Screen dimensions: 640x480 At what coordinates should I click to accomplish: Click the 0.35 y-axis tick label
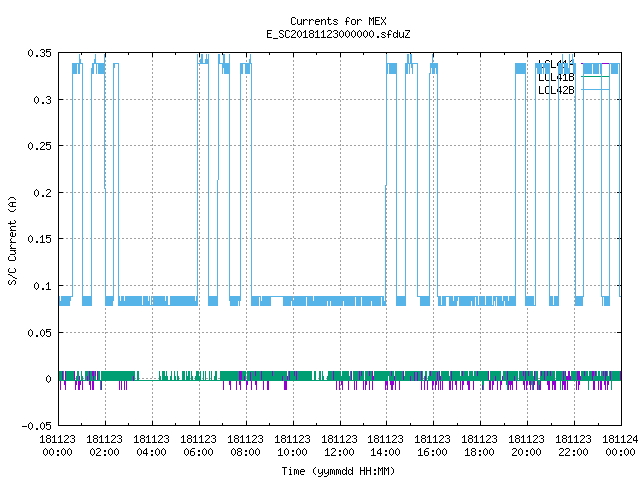pos(40,53)
